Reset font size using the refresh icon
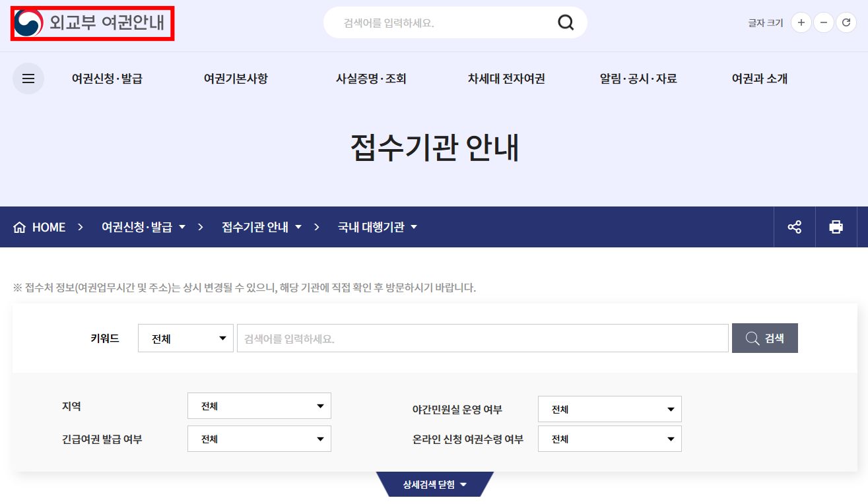 point(846,22)
